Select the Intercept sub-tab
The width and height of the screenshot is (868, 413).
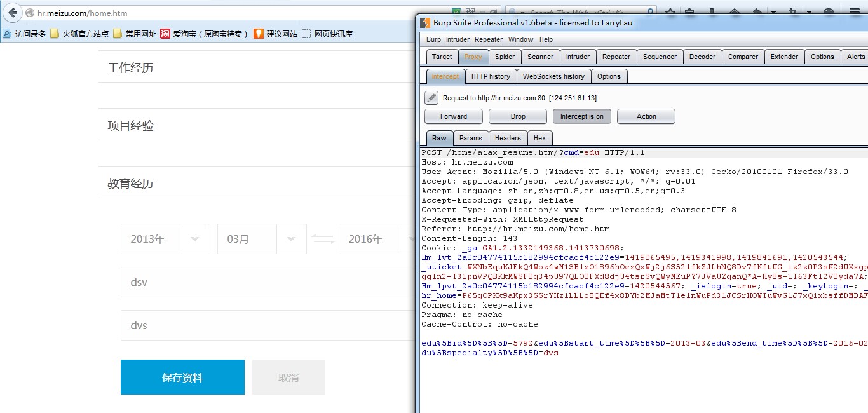coord(445,76)
